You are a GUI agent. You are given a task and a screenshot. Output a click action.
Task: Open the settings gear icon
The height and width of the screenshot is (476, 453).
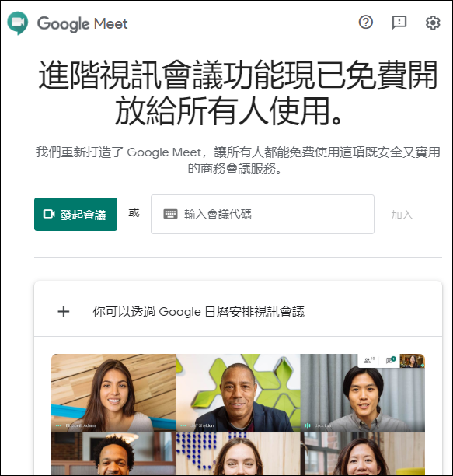click(433, 23)
